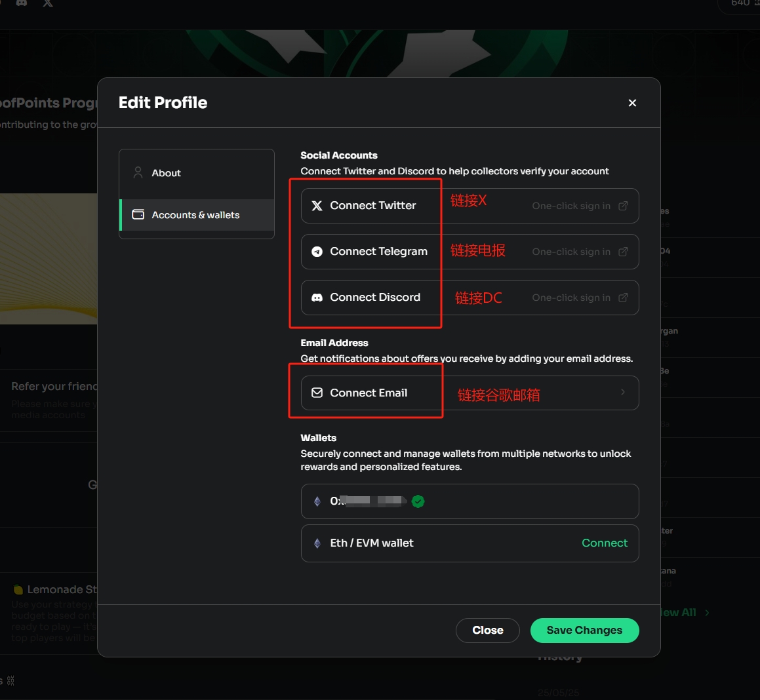Open the About tab

[166, 173]
